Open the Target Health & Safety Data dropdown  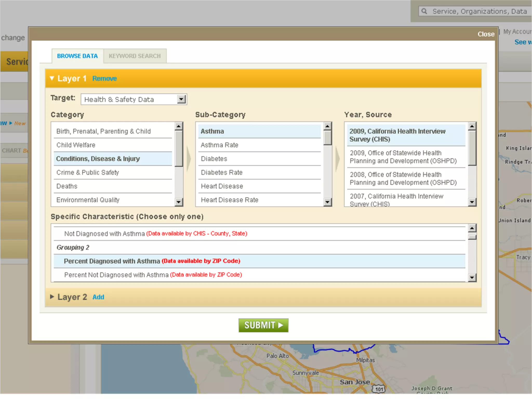click(181, 99)
